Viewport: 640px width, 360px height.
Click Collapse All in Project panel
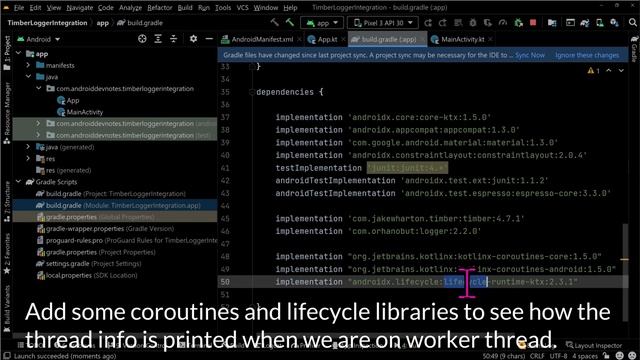[173, 39]
